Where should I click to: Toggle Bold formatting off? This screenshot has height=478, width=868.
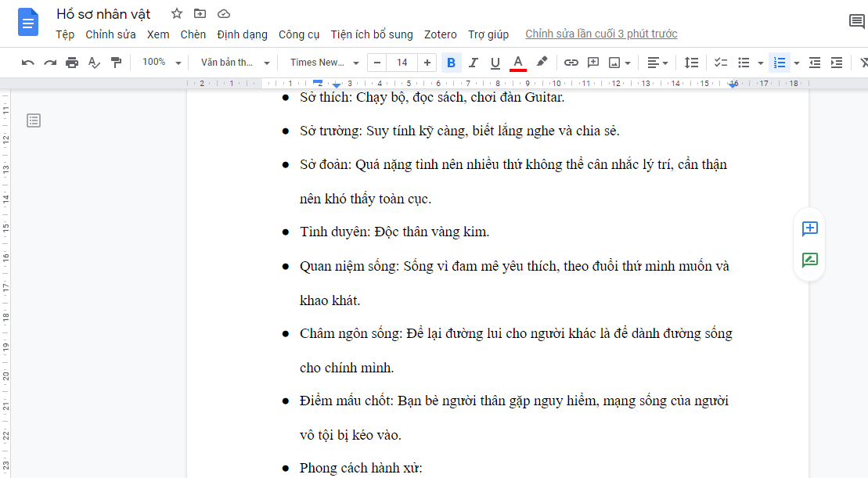(x=451, y=63)
